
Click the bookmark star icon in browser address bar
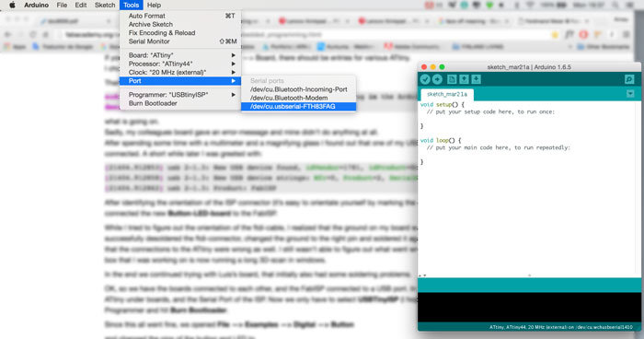point(556,35)
